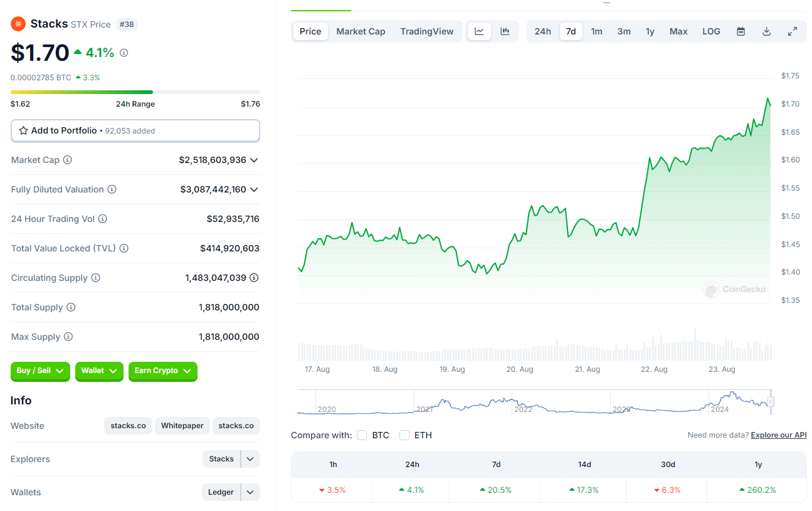812x511 pixels.
Task: Check the ETH compare checkbox
Action: coord(404,435)
